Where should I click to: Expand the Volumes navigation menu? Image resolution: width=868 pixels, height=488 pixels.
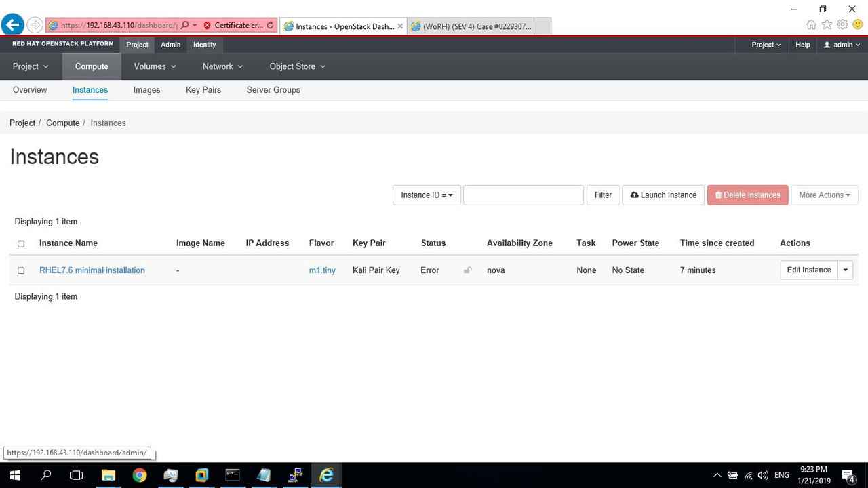(155, 66)
